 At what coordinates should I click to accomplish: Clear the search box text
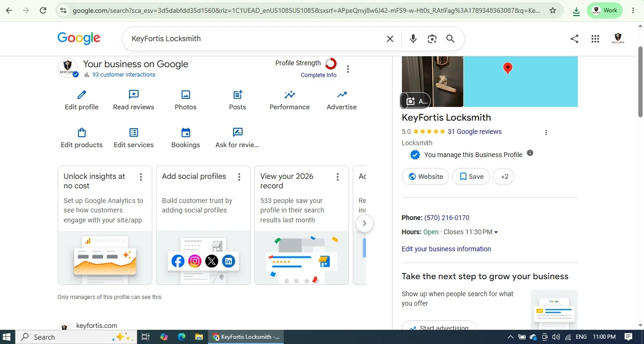click(390, 39)
